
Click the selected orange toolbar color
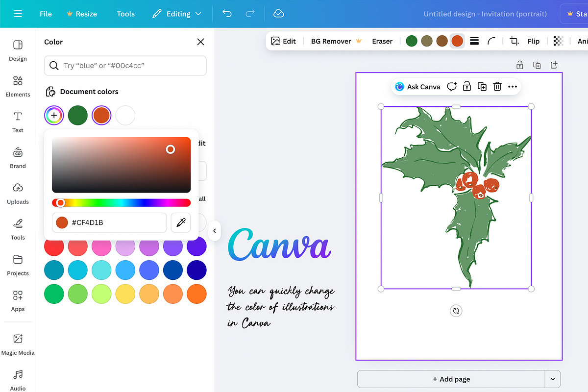pyautogui.click(x=457, y=41)
